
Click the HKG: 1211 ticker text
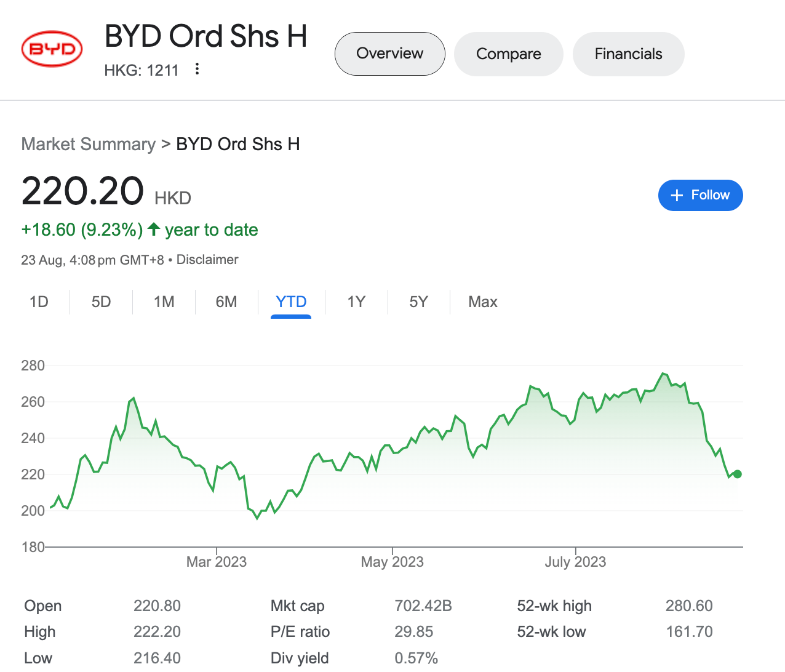(141, 70)
